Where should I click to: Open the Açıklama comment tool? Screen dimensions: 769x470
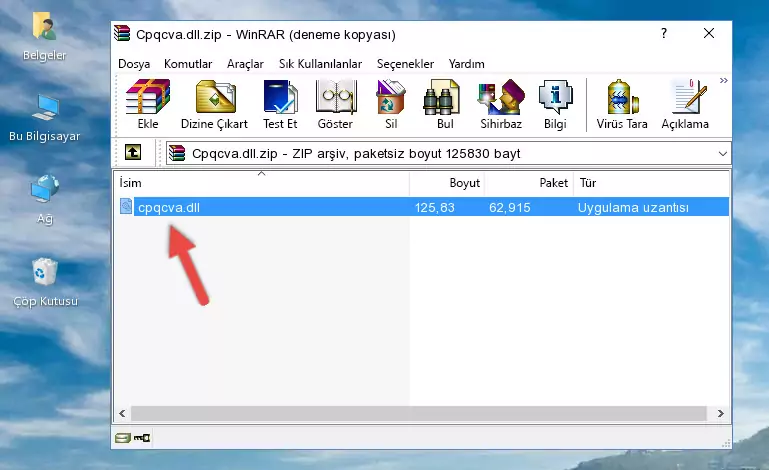click(x=685, y=104)
